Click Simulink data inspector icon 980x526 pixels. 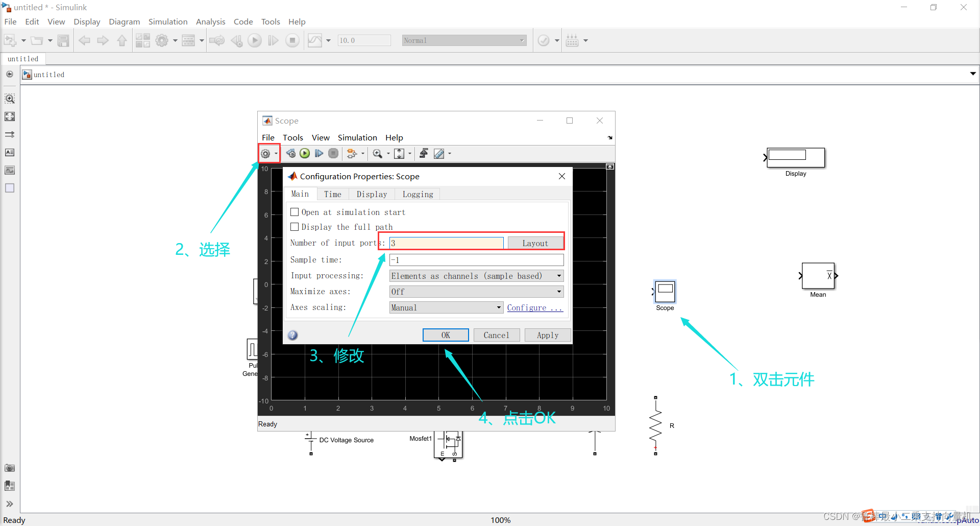tap(315, 40)
